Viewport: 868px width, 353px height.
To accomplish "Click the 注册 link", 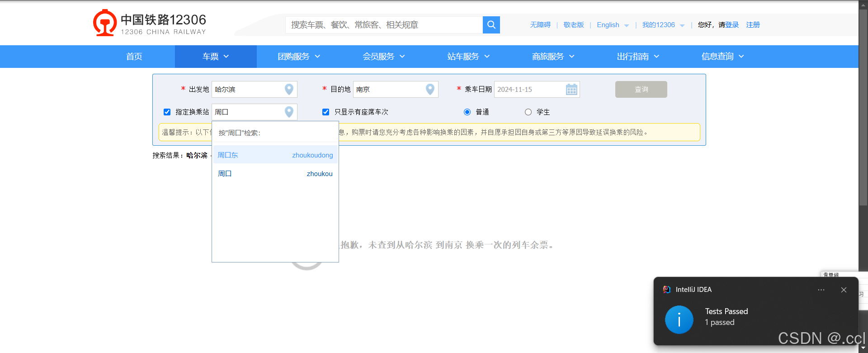I will click(x=753, y=25).
